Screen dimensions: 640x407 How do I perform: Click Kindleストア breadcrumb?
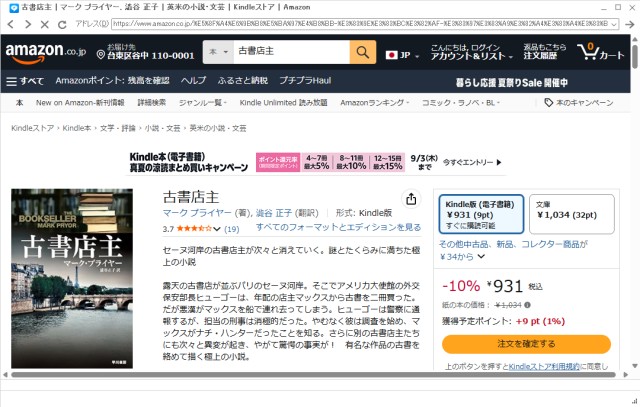tap(32, 128)
